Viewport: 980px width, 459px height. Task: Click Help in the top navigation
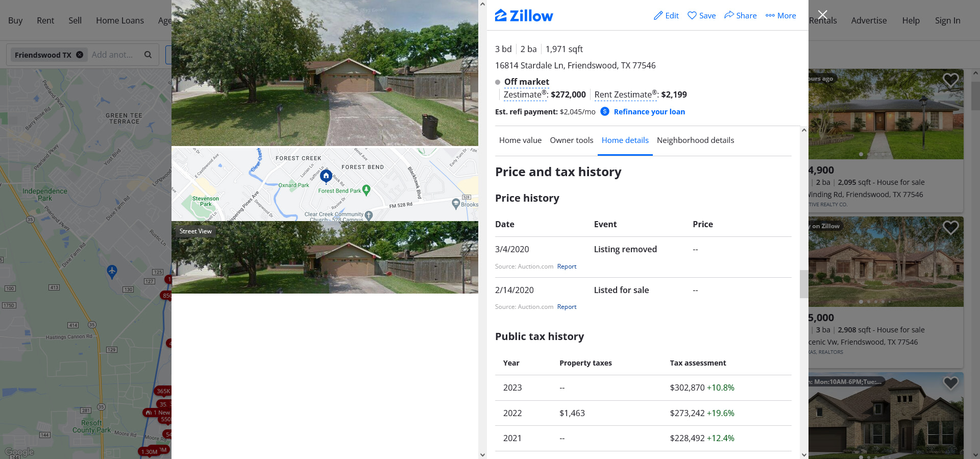[x=911, y=20]
